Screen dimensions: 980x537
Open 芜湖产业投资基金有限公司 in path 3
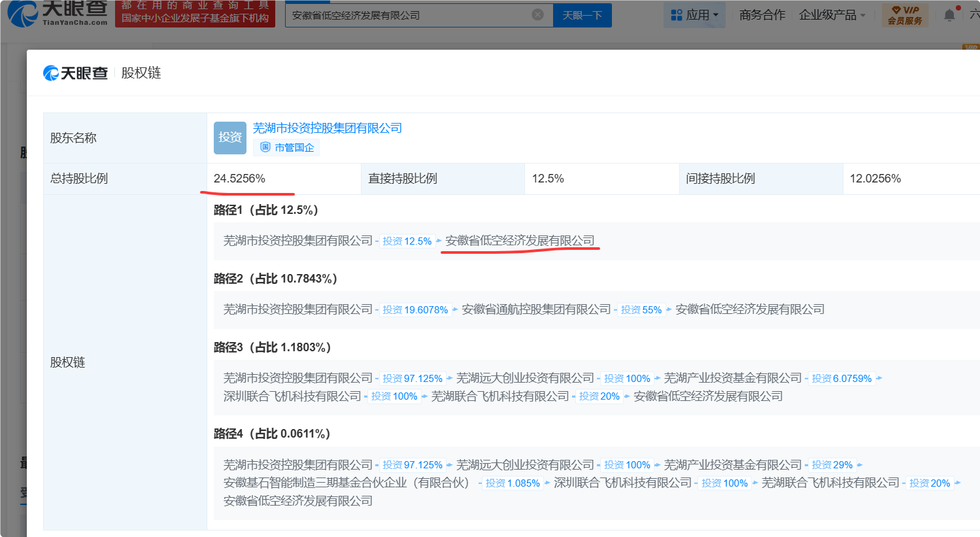[733, 378]
